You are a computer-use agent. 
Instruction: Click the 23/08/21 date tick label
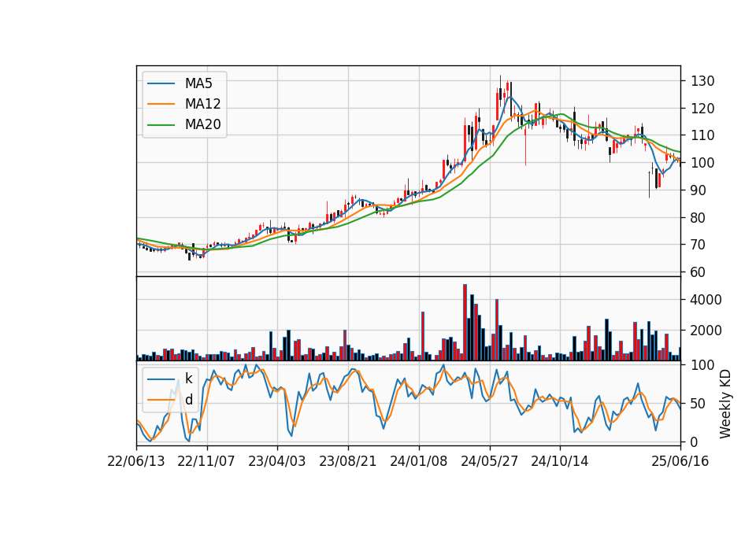point(347,461)
